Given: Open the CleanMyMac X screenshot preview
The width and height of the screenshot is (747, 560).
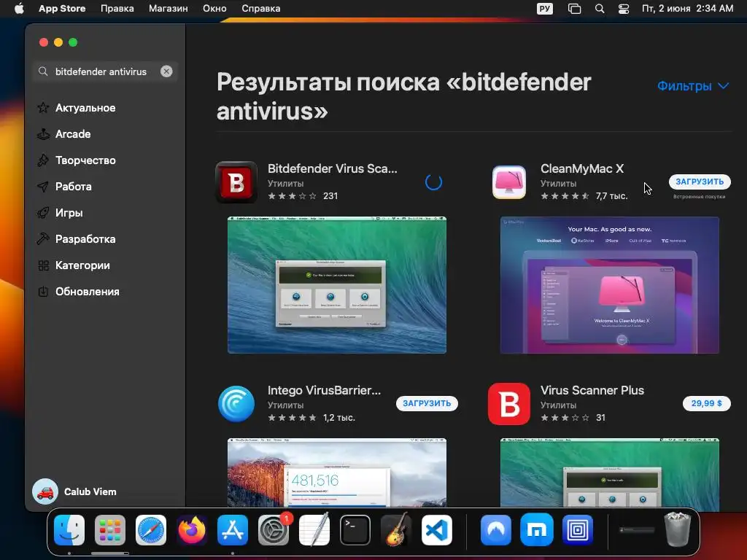Looking at the screenshot, I should pyautogui.click(x=610, y=285).
